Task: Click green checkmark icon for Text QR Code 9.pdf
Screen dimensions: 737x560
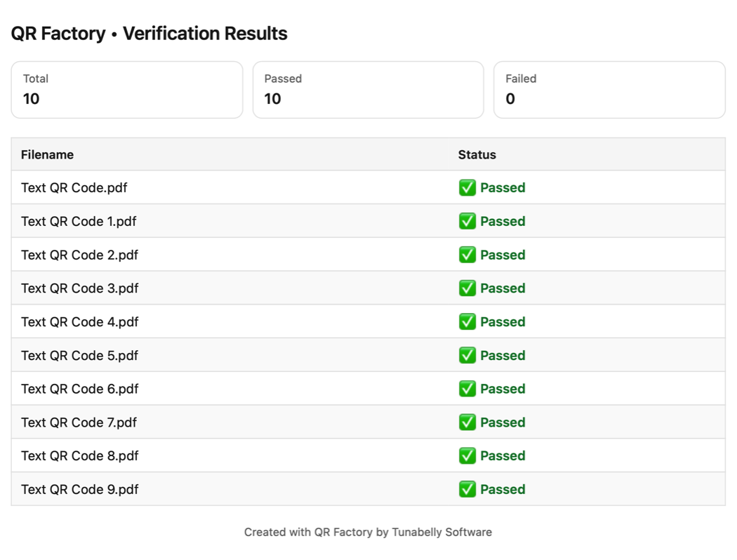Action: click(467, 489)
